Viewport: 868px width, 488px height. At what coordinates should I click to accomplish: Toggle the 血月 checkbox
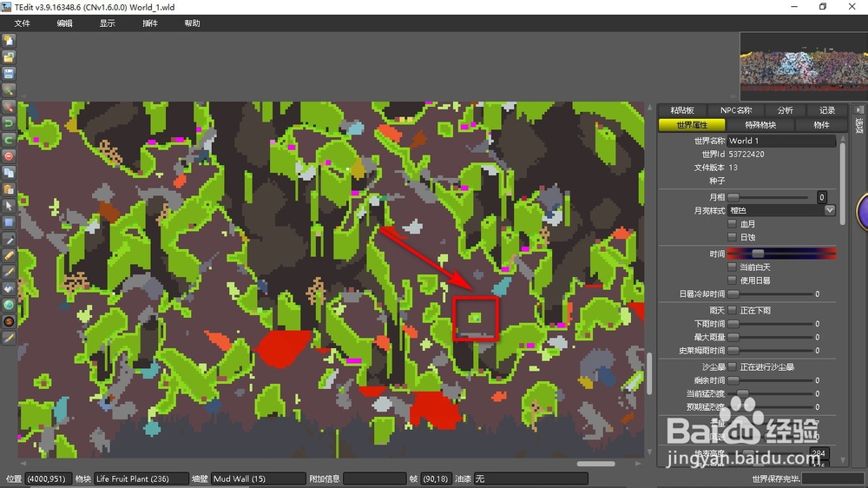click(x=732, y=224)
